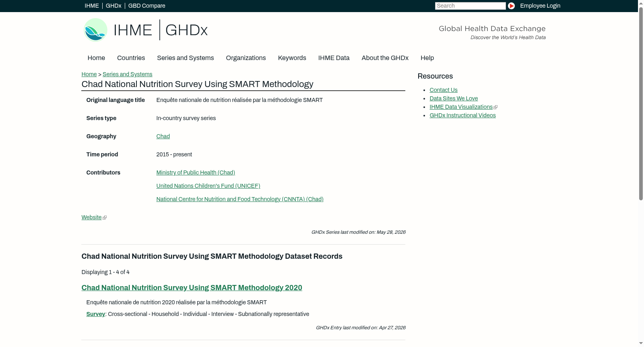The width and height of the screenshot is (644, 347).
Task: Click the scrollbar down arrow
Action: (x=641, y=343)
